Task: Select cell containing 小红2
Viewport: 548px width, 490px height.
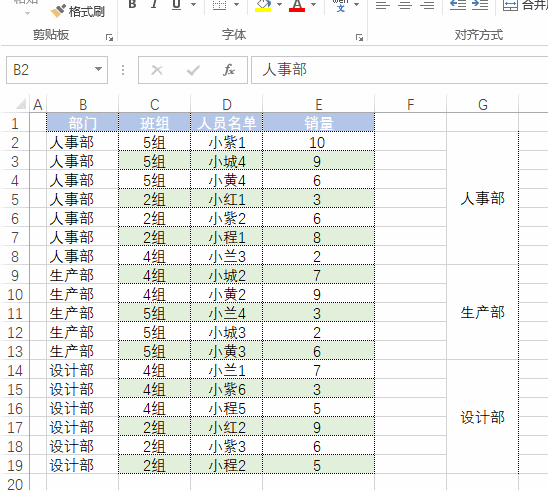Action: (x=226, y=427)
